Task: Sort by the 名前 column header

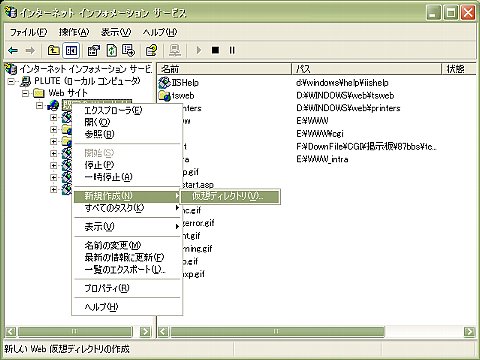Action: coord(224,69)
